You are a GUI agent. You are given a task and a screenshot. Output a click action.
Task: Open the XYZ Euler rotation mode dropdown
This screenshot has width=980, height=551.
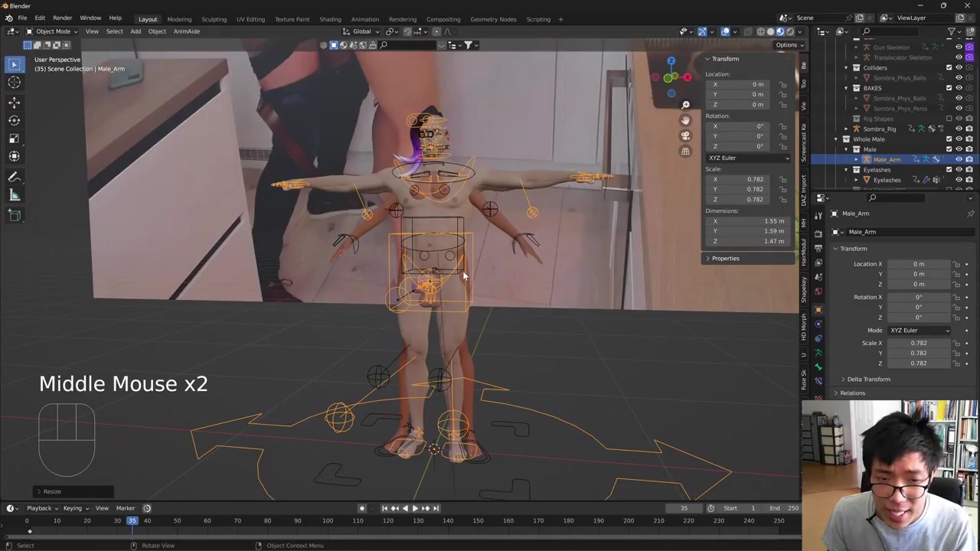point(748,158)
